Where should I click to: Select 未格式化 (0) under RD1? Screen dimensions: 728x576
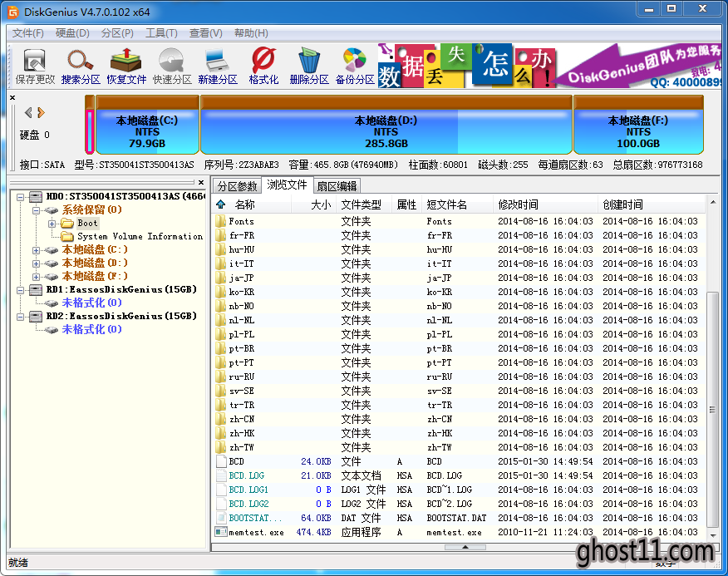pyautogui.click(x=91, y=303)
